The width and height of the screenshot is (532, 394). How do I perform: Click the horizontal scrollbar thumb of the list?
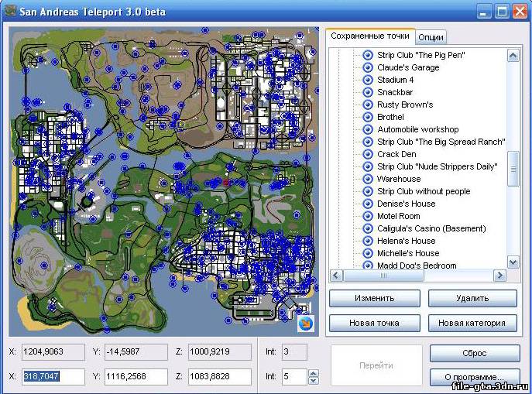click(x=383, y=276)
